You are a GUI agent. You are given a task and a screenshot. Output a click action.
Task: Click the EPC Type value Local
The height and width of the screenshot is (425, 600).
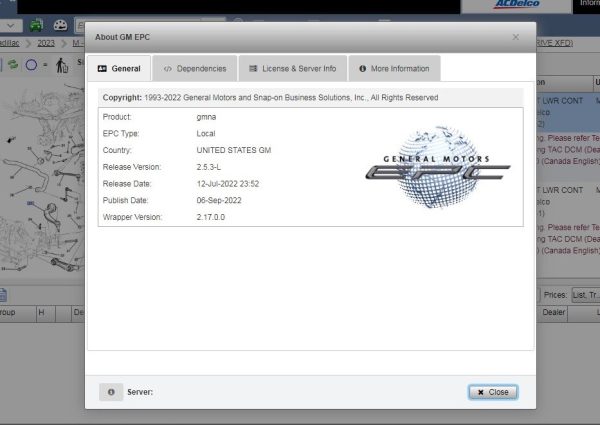206,134
